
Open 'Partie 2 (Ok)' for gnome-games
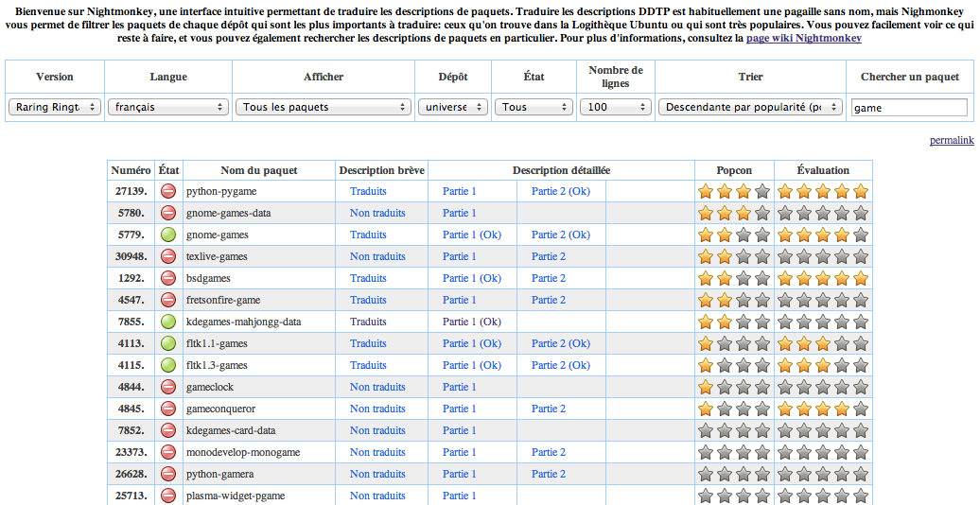(x=561, y=235)
